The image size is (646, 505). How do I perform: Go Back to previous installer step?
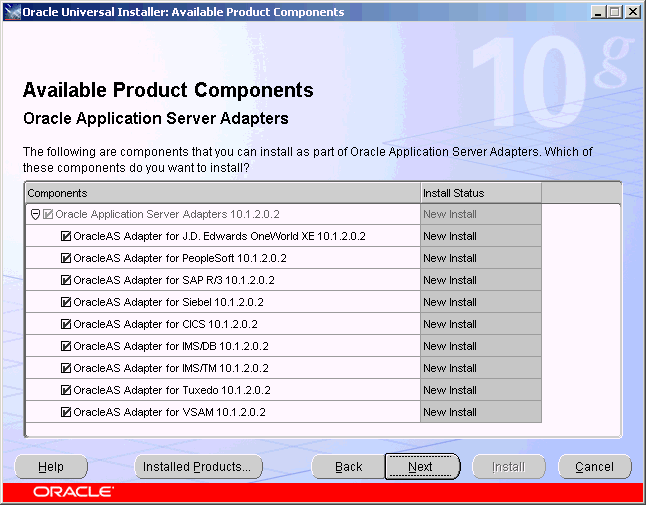tap(348, 467)
